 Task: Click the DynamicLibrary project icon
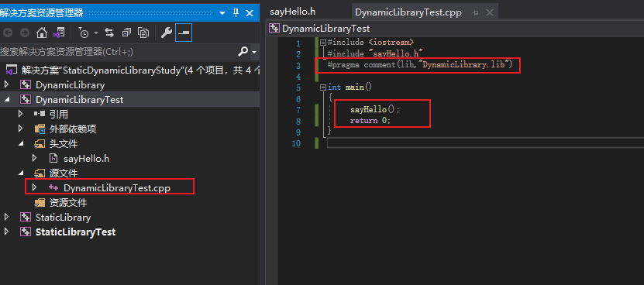pyautogui.click(x=26, y=85)
